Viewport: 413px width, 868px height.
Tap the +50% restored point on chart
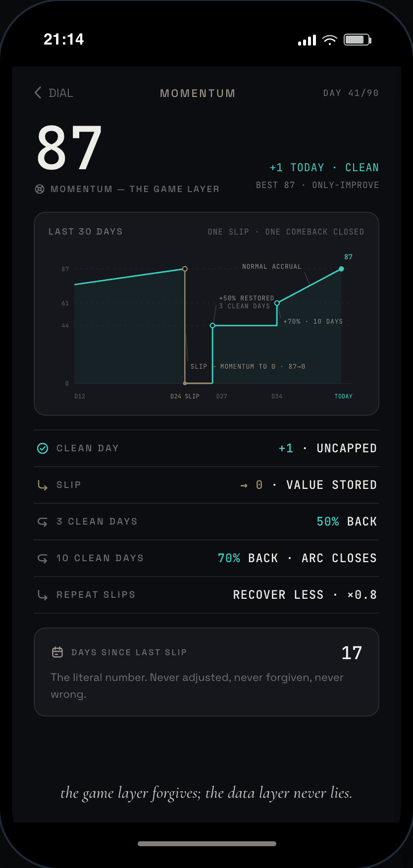[212, 326]
